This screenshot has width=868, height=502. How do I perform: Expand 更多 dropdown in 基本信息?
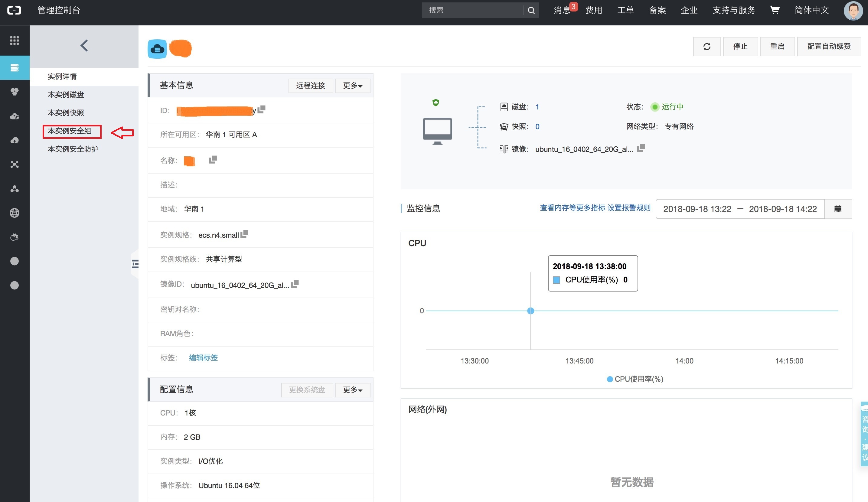(352, 86)
